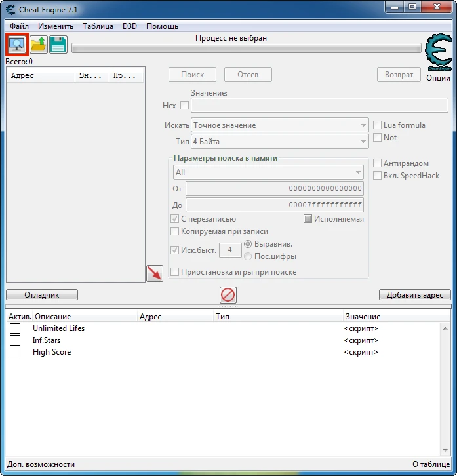Click the Процесс не выбран label
Screen dimensions: 457x476
pos(231,38)
